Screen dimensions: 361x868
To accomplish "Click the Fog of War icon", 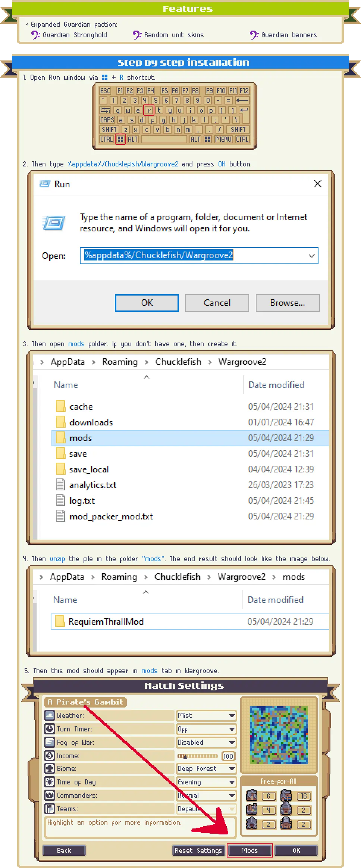I will (x=50, y=742).
